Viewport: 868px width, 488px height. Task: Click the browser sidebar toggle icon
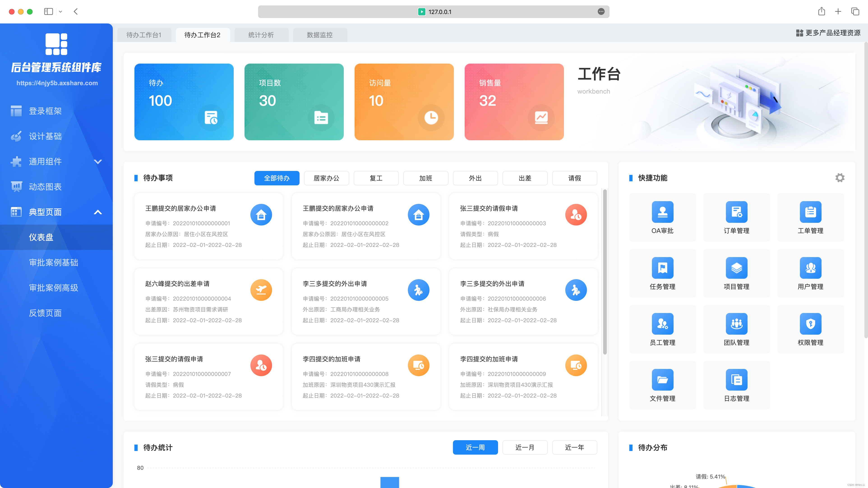[48, 12]
